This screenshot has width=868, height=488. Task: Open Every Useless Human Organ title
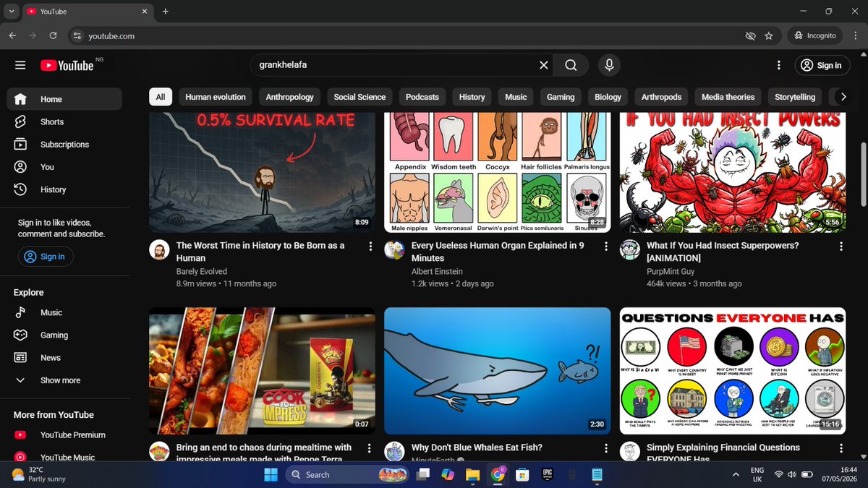(x=498, y=252)
